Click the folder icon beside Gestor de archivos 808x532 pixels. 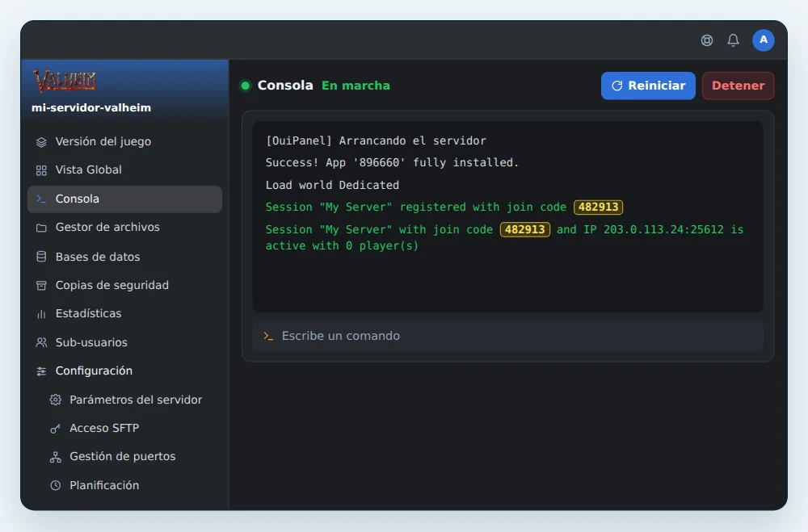[41, 228]
